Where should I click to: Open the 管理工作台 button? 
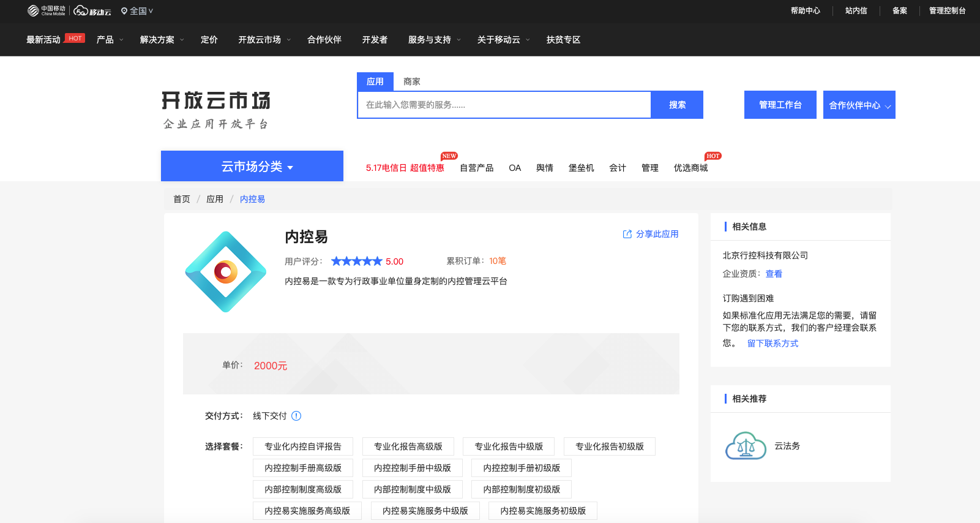coord(780,105)
